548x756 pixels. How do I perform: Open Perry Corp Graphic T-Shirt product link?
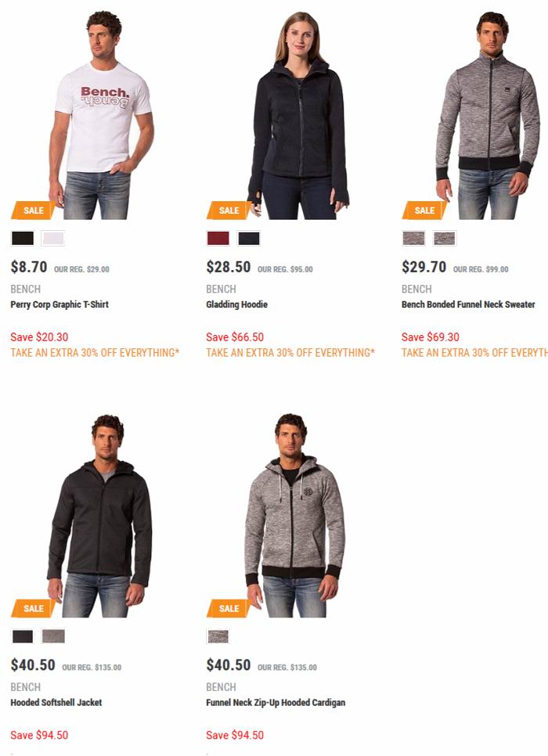pos(59,304)
